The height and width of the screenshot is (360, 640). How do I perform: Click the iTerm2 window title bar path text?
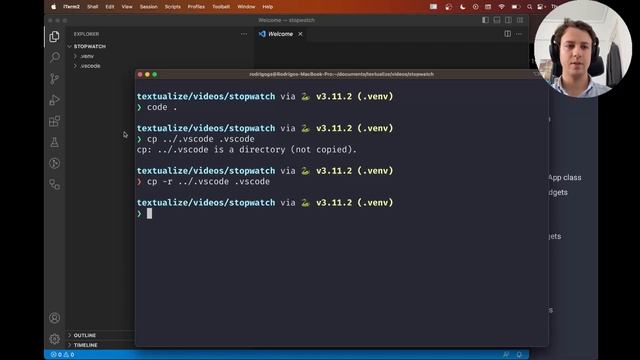coord(342,74)
